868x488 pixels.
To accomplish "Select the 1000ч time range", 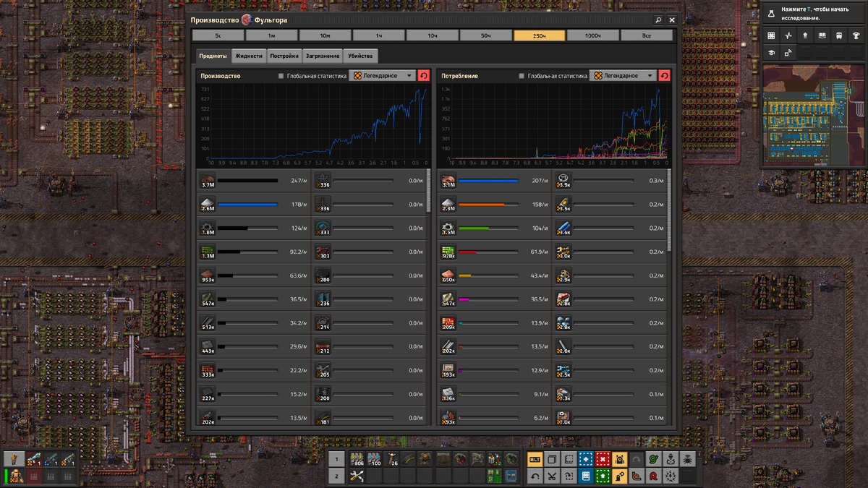I will (x=592, y=35).
